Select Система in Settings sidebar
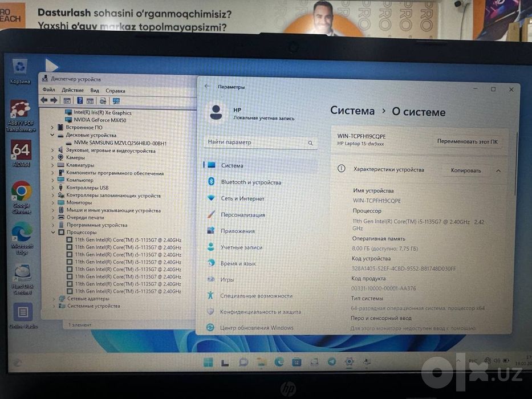Viewport: 532px width, 399px height. coord(260,165)
